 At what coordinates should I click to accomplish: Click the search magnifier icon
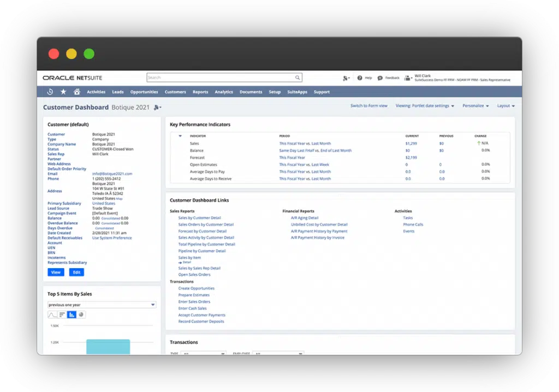pos(298,78)
